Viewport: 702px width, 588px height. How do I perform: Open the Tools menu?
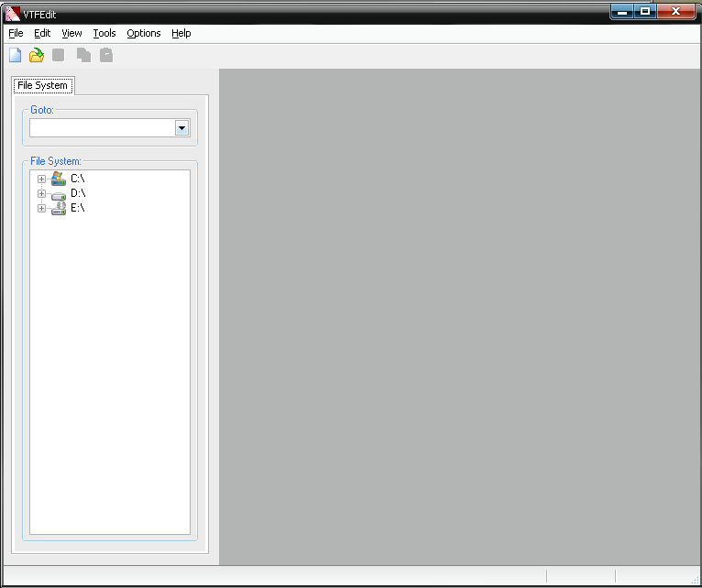pos(104,33)
